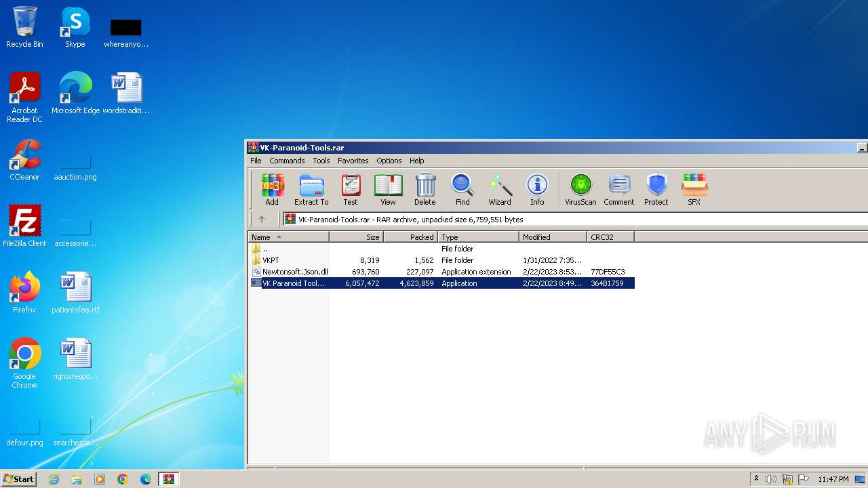Select the Newtonsoft.Json.dll file

441,272
